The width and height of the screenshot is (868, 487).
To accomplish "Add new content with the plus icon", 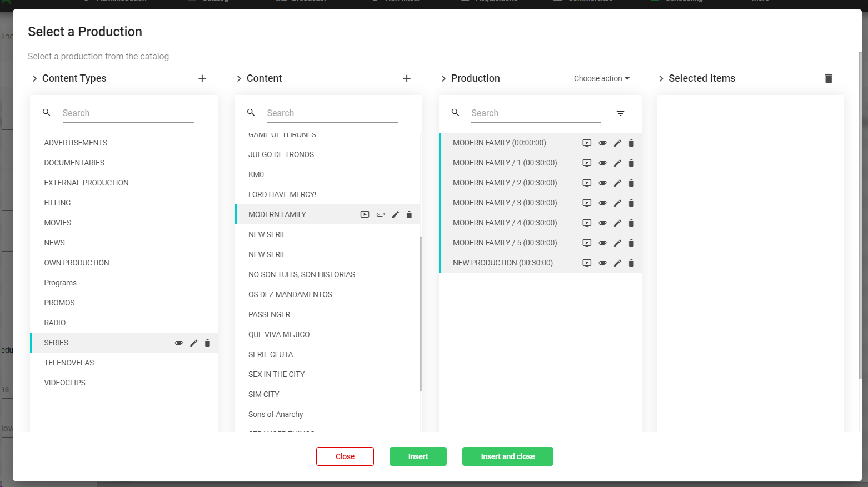I will pyautogui.click(x=407, y=78).
